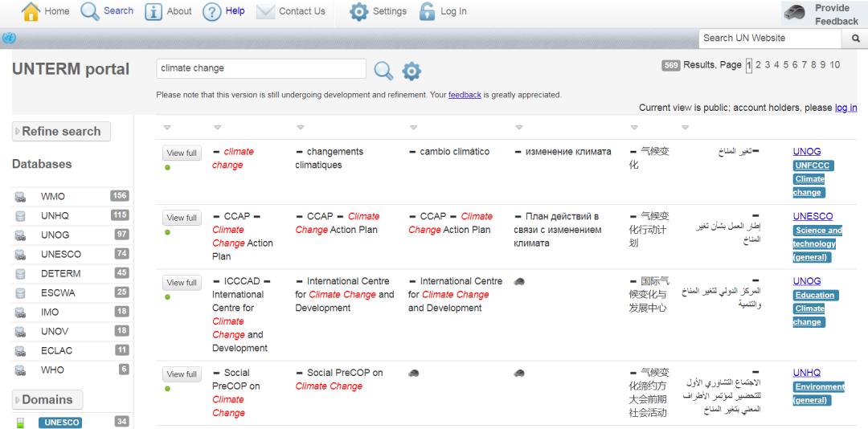Click green status dot in climate change row
The image size is (868, 429).
168,167
